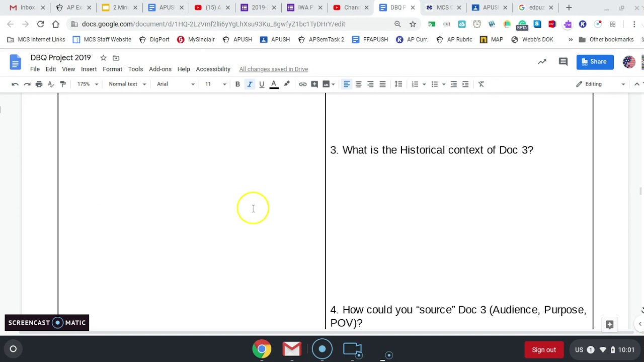Click the address bar URL field
The width and height of the screenshot is (644, 362).
point(213,24)
